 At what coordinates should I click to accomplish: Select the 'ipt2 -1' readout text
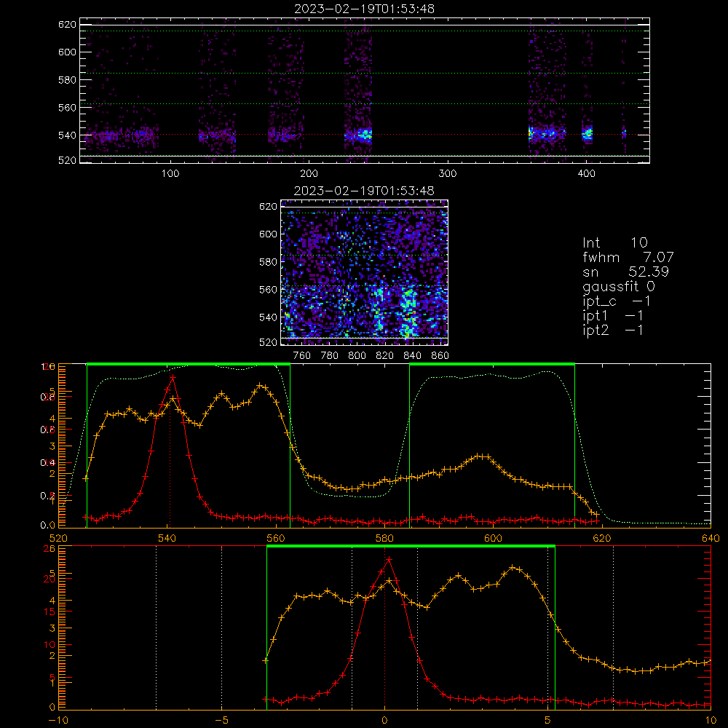point(613,330)
